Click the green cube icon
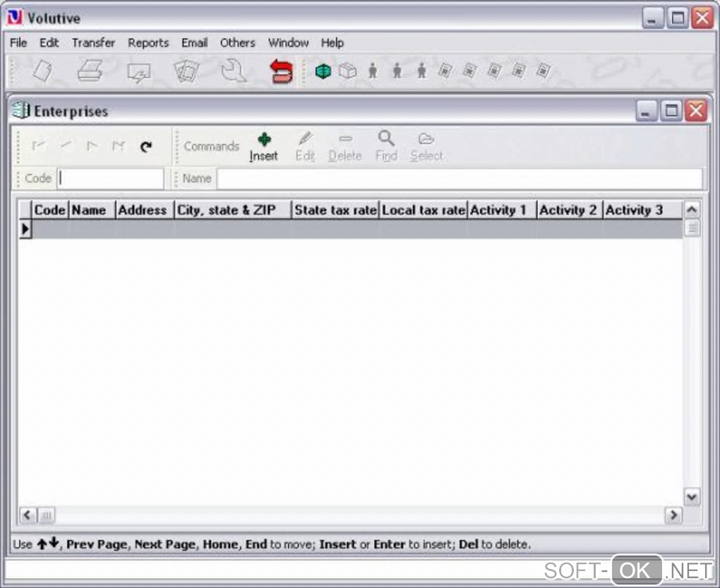 (323, 71)
